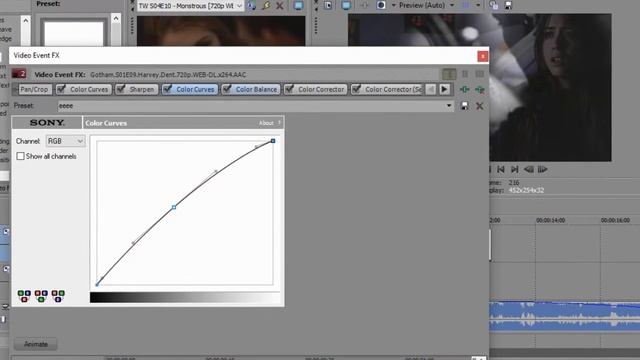Click the lightning bolt icon in Trimmer toolbar
This screenshot has width=640, height=360.
[x=266, y=6]
